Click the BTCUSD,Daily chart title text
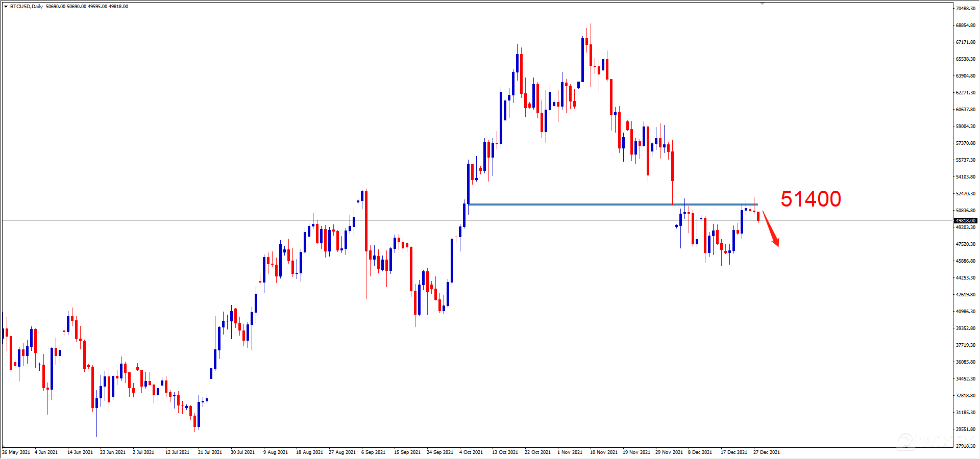This screenshot has width=980, height=459. pos(27,7)
